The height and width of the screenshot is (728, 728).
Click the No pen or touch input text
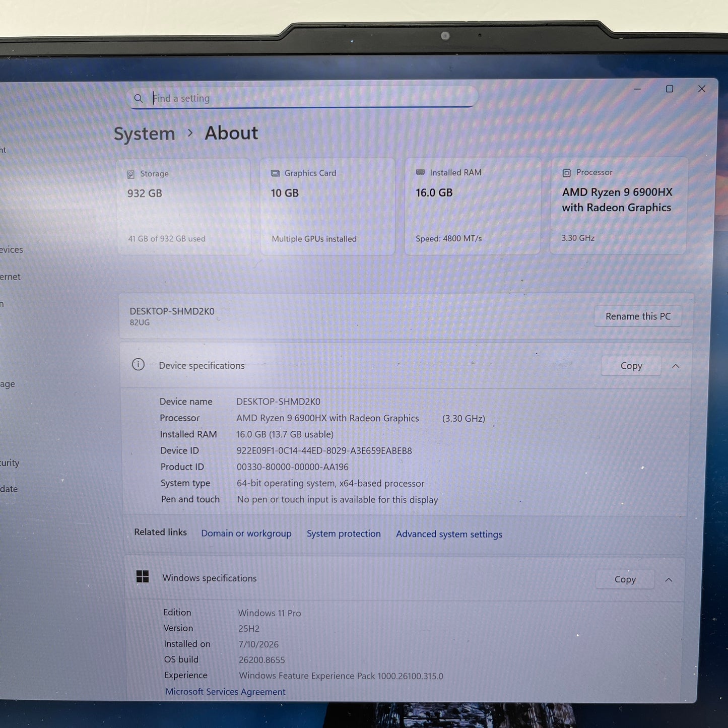coord(337,499)
